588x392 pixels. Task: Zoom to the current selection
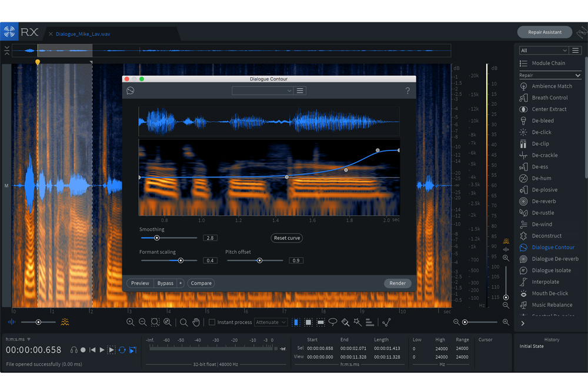point(155,322)
